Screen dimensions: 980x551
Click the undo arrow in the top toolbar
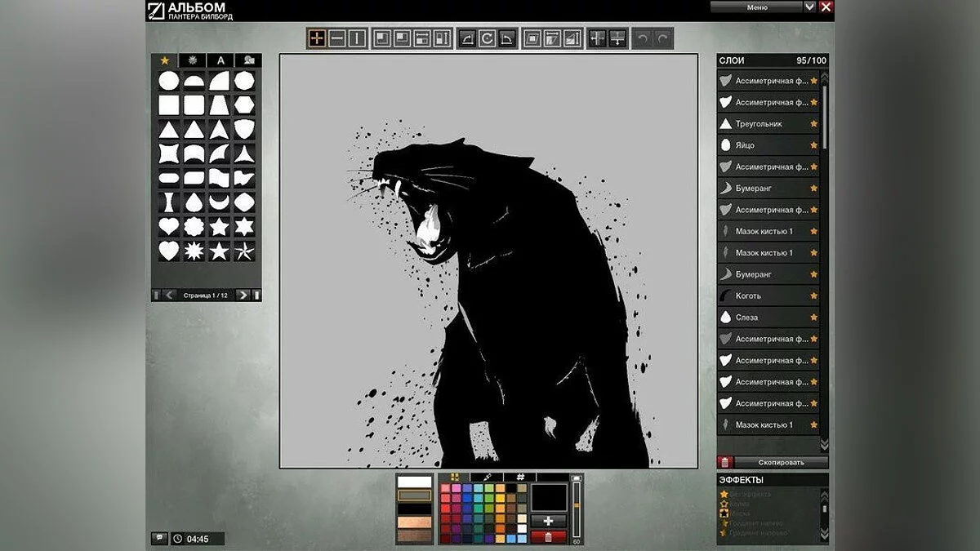(x=643, y=38)
